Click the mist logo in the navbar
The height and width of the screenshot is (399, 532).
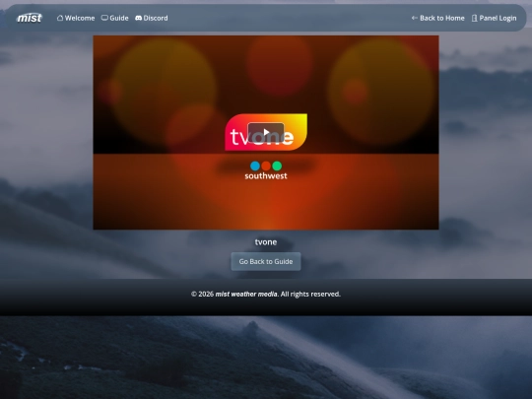tap(30, 18)
